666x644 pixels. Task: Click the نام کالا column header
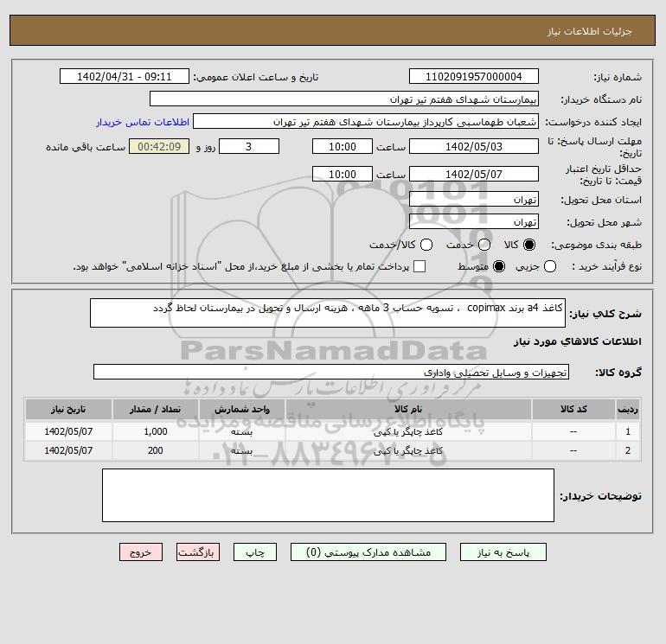(408, 409)
